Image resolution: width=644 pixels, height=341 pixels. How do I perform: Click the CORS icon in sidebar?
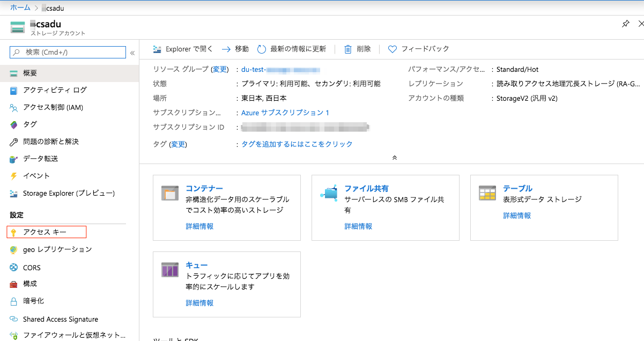[x=14, y=268]
